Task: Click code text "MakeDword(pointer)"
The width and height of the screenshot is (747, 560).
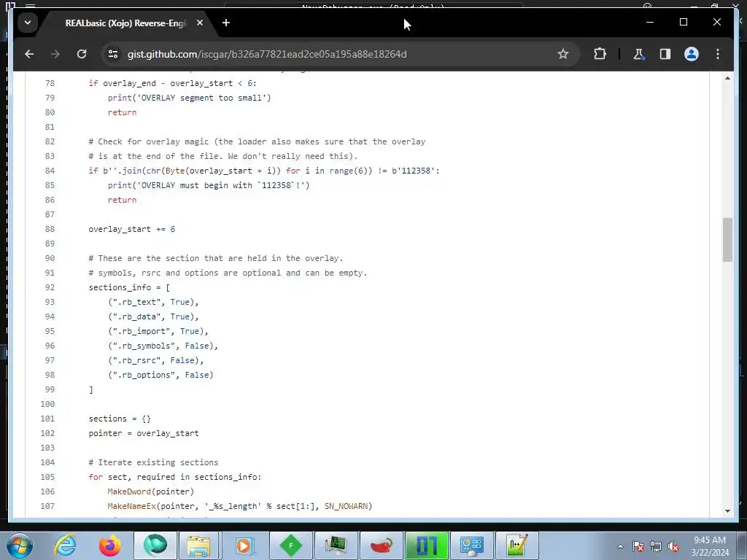Action: [151, 491]
